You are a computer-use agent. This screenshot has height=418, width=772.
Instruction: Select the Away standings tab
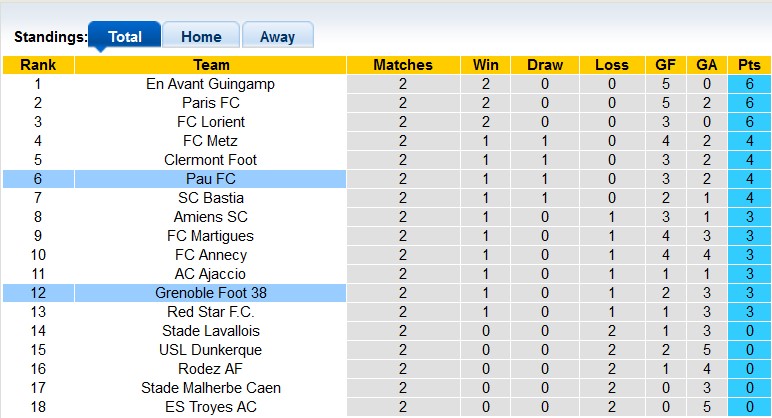point(277,37)
